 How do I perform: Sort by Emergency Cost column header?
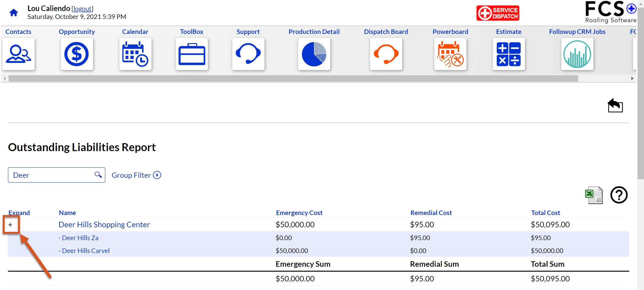tap(299, 213)
